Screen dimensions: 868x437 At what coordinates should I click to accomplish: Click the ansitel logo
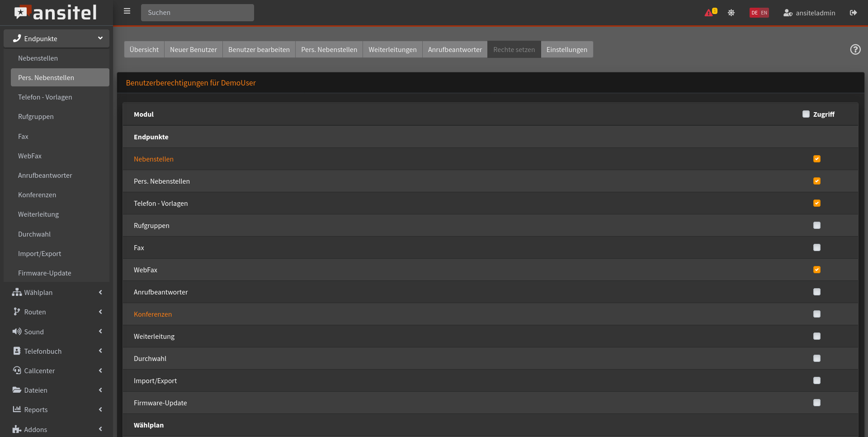click(56, 13)
